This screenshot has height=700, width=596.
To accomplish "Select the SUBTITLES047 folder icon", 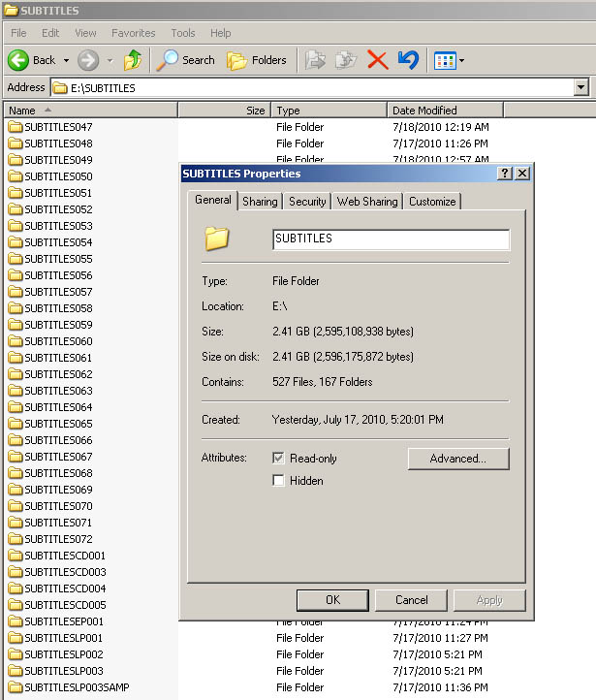I will point(15,127).
